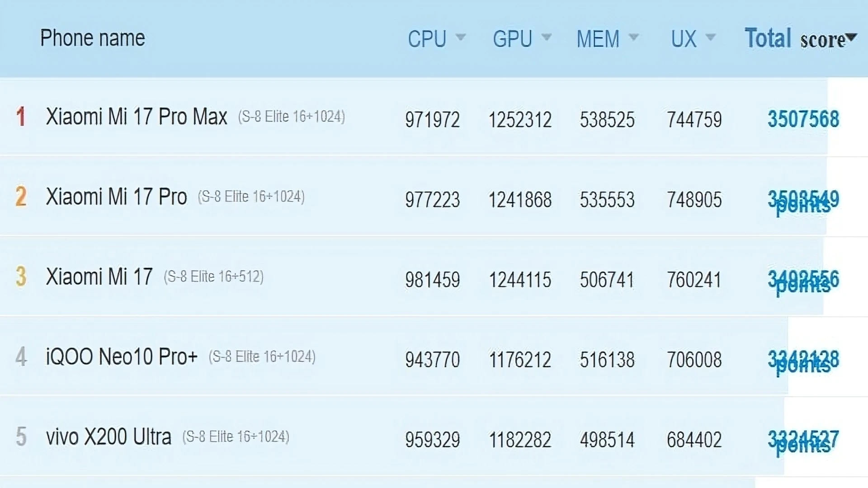Select the Xiaomi Mi 17 phone name
The height and width of the screenshot is (488, 868).
click(99, 277)
